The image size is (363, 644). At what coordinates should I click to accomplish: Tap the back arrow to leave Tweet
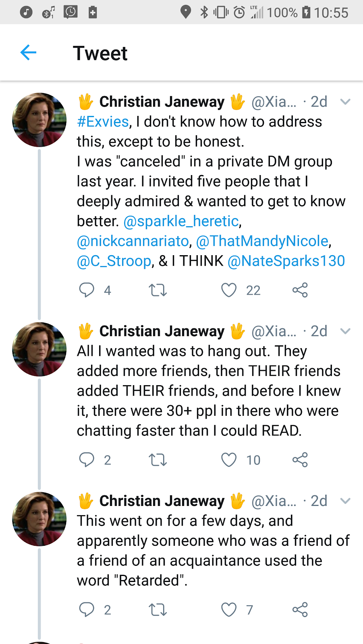(x=28, y=53)
